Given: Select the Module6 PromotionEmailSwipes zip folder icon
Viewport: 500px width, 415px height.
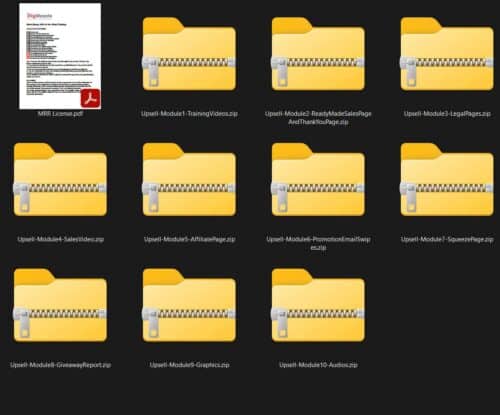Looking at the screenshot, I should point(318,180).
